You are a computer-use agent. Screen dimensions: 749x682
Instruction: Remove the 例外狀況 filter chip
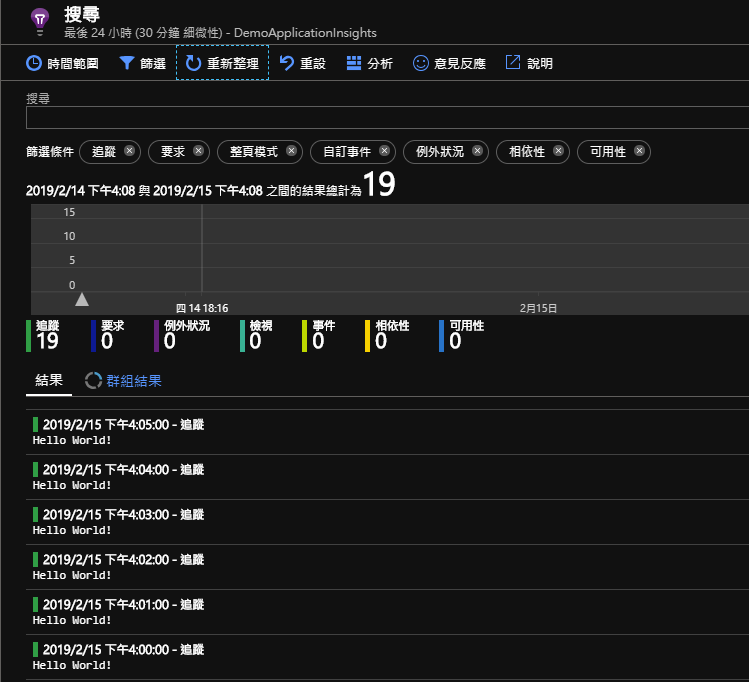[477, 151]
